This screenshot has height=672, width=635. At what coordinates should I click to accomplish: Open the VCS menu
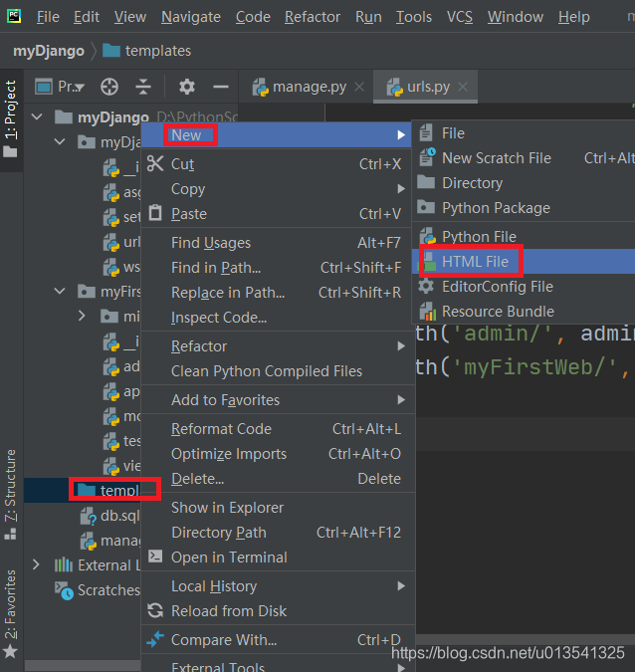coord(459,17)
